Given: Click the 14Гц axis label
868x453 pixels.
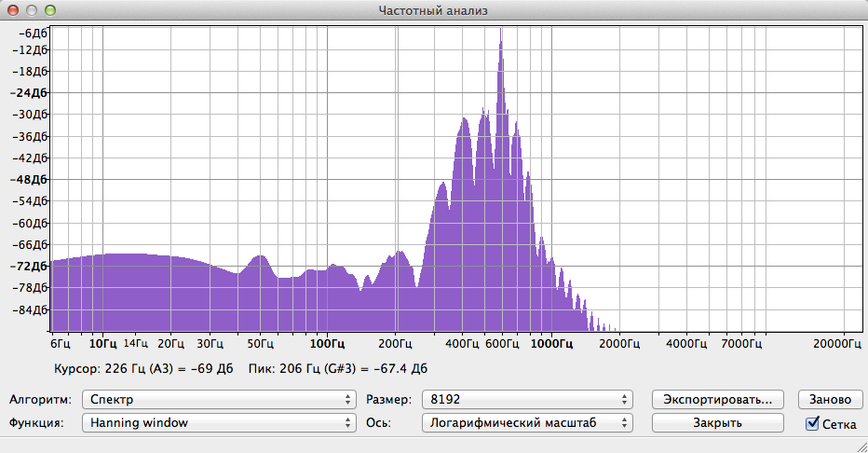Looking at the screenshot, I should (x=136, y=343).
